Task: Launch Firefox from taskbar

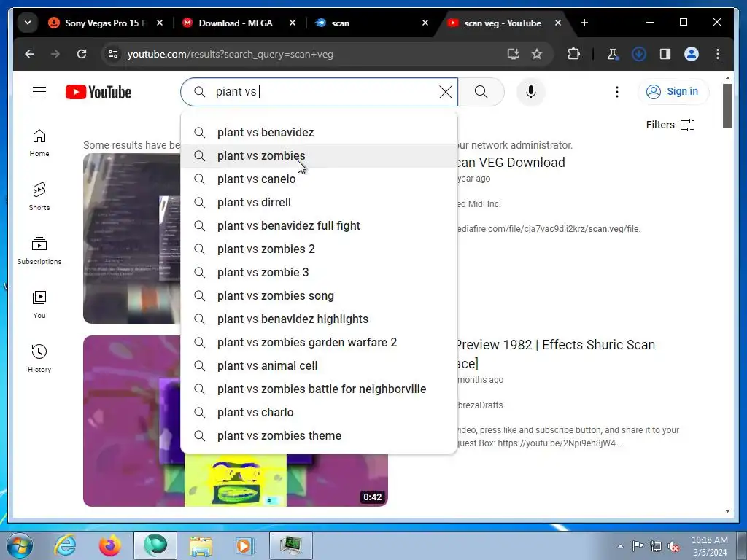Action: click(110, 545)
